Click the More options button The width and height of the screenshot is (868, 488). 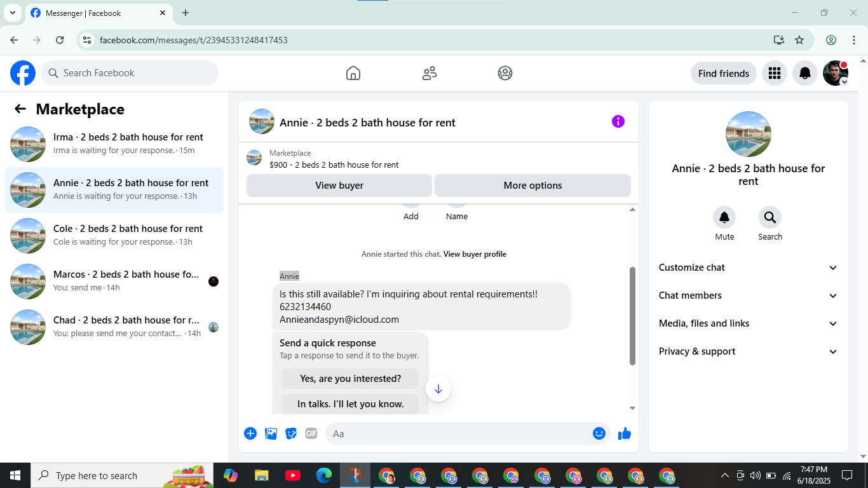532,186
